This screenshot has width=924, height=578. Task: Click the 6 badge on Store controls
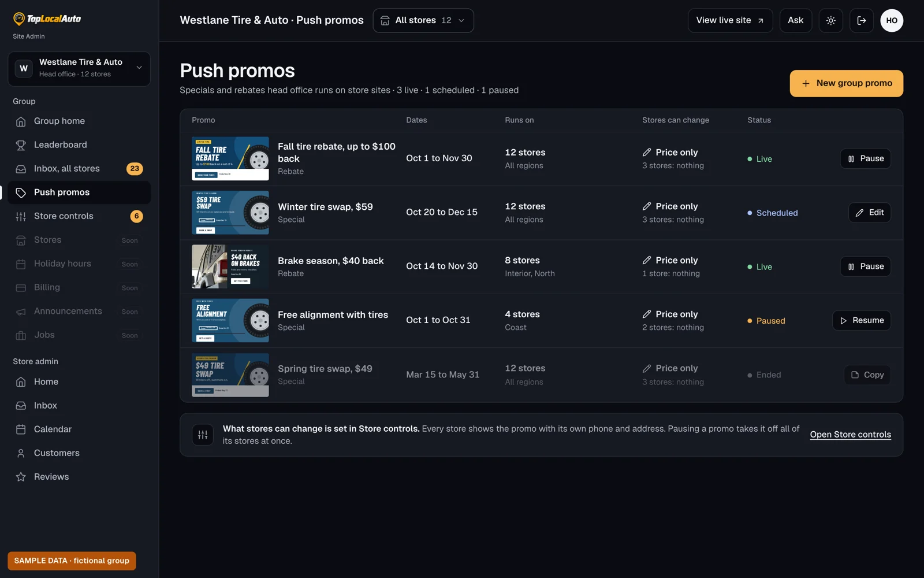(136, 216)
